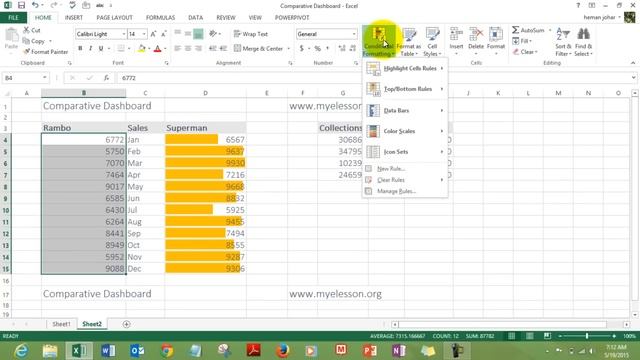This screenshot has height=360, width=640.
Task: Open Excel from the Windows taskbar
Action: 79,351
